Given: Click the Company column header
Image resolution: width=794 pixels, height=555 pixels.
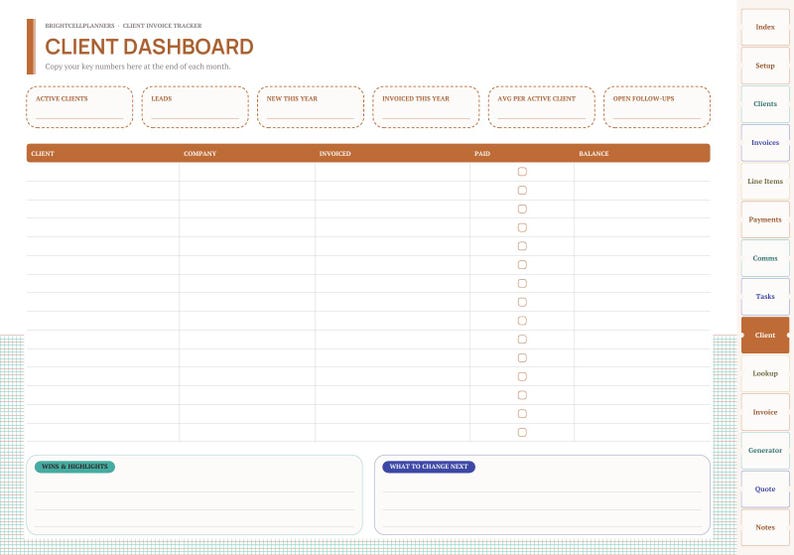Looking at the screenshot, I should click(200, 153).
